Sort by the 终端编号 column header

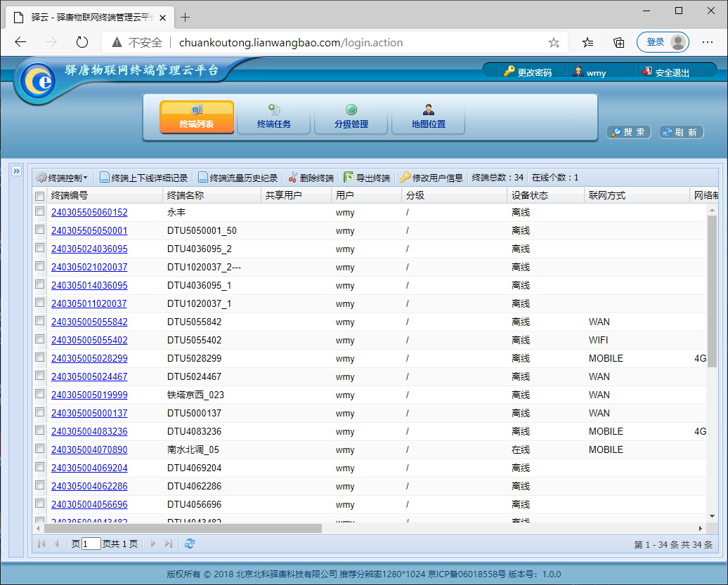pyautogui.click(x=105, y=195)
